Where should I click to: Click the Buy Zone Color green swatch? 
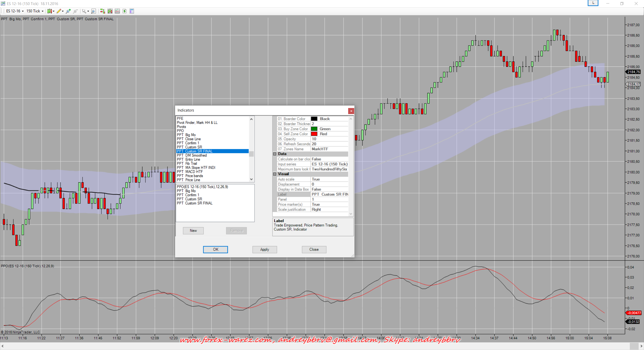click(x=314, y=129)
